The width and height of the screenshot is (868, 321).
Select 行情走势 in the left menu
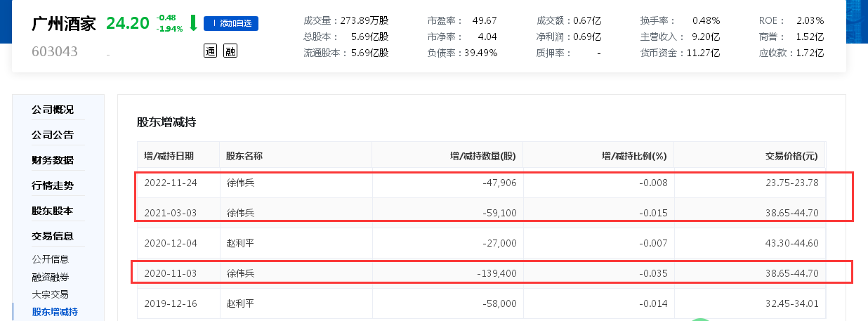pyautogui.click(x=53, y=185)
